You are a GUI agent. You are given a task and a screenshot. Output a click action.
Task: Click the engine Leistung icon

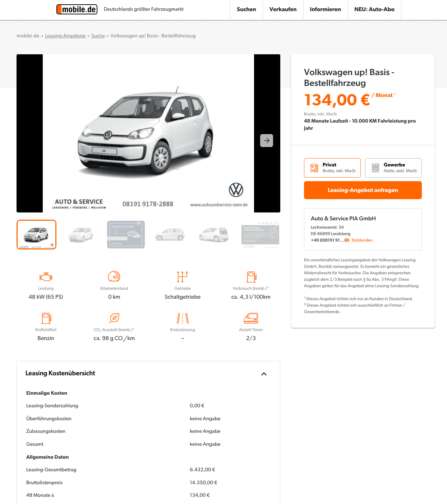(46, 277)
